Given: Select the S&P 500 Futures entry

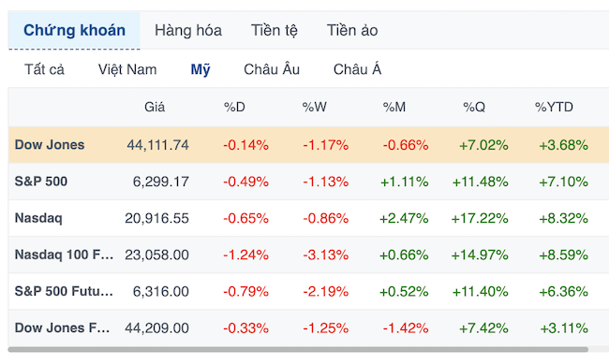Looking at the screenshot, I should click(64, 291).
